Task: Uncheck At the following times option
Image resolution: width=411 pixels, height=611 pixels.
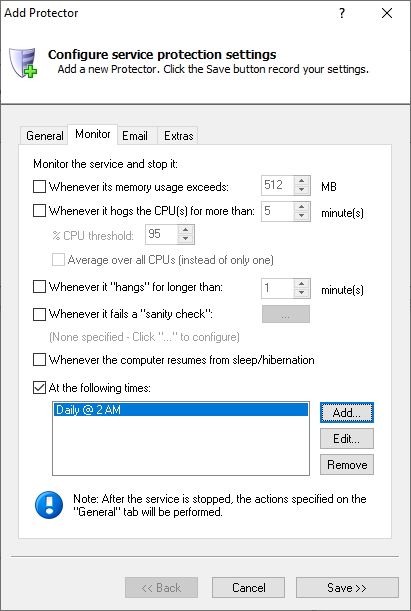Action: [x=39, y=388]
